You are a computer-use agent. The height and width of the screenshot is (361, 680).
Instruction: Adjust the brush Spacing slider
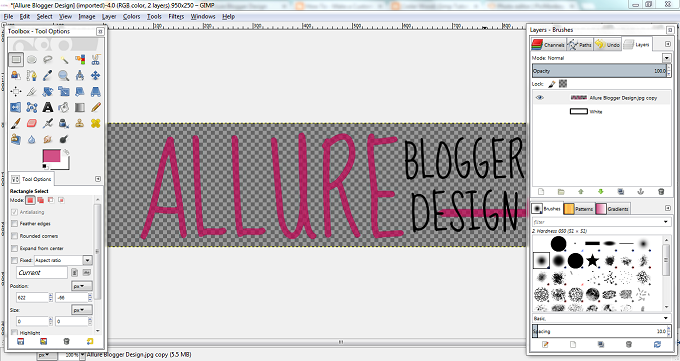(x=599, y=331)
